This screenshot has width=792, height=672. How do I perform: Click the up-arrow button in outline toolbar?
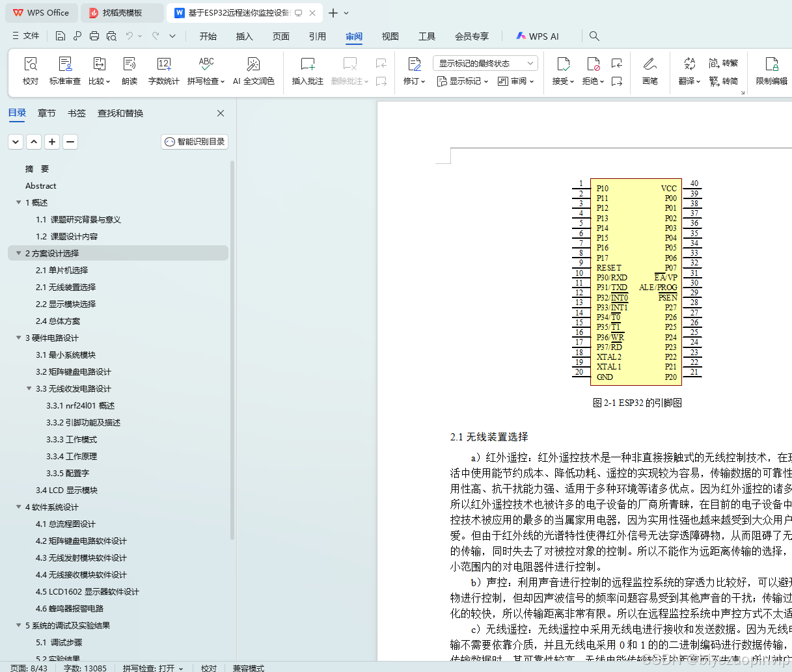(x=34, y=142)
